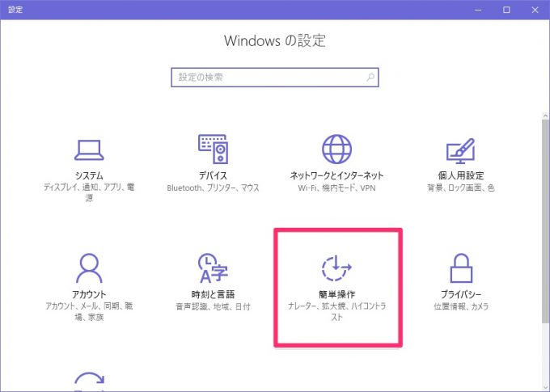Screen dimensions: 550x392
Task: Click the vertical scrollbar thumb
Action: click(x=545, y=221)
